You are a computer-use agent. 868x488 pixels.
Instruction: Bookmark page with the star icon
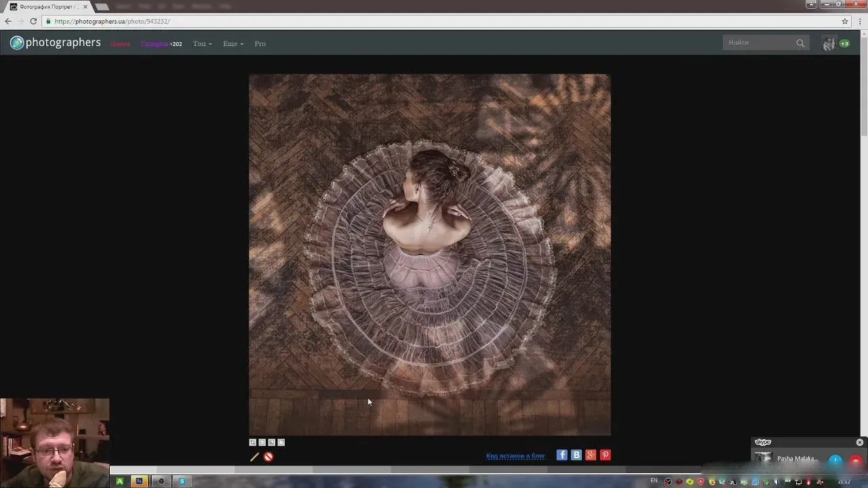point(845,21)
